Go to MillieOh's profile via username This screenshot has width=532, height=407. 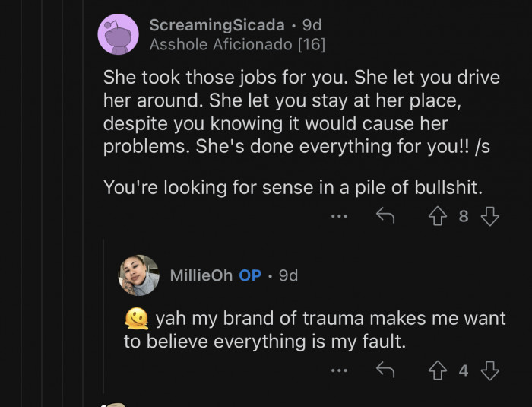(201, 275)
